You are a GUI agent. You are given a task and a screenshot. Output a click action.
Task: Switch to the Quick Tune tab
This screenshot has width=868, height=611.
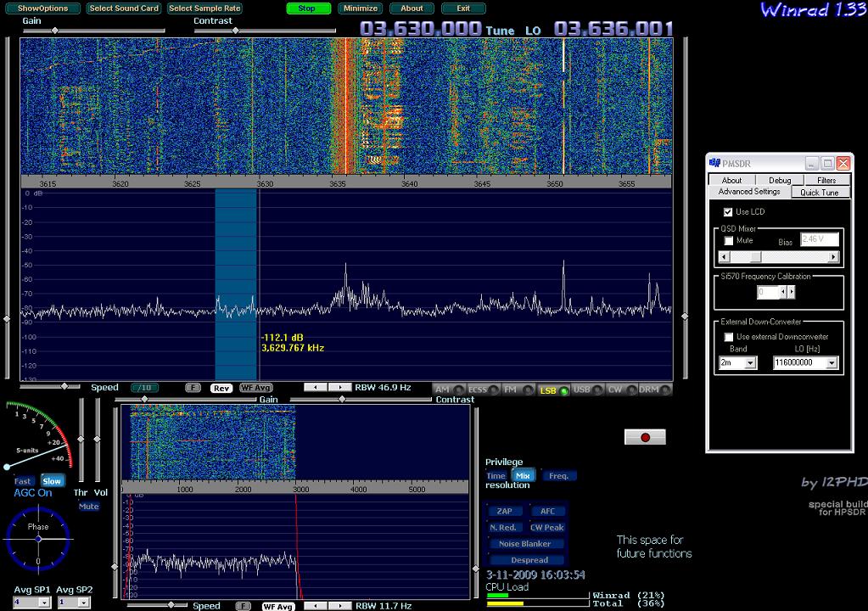(820, 193)
